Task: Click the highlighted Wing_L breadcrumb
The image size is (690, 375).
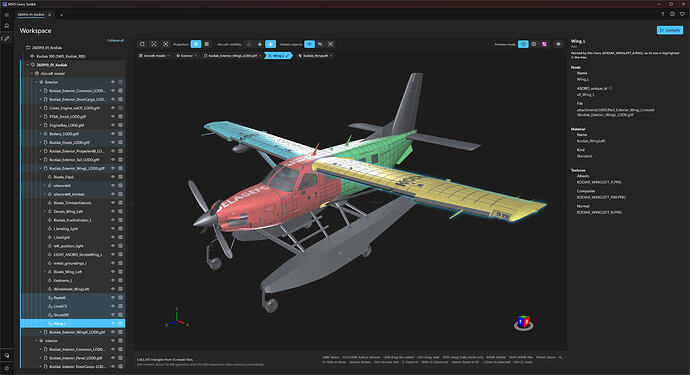Action: (279, 56)
